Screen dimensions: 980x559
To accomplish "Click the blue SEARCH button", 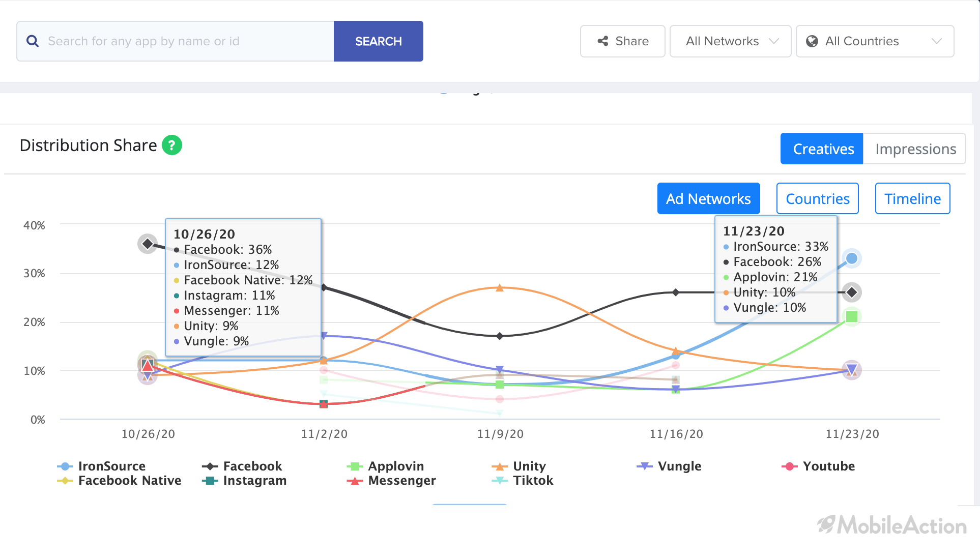I will coord(379,41).
